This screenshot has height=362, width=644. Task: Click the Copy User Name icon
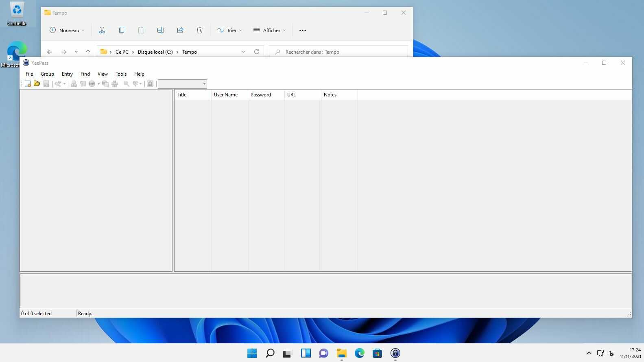(74, 84)
